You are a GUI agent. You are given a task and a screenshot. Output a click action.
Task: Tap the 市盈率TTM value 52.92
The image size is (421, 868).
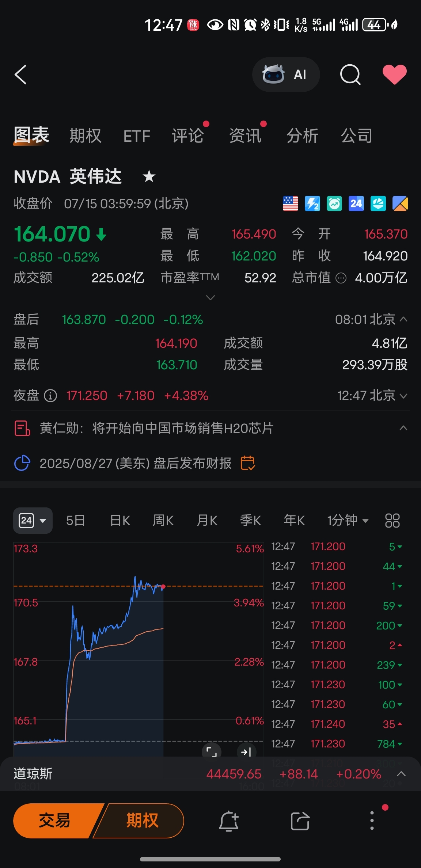coord(260,278)
